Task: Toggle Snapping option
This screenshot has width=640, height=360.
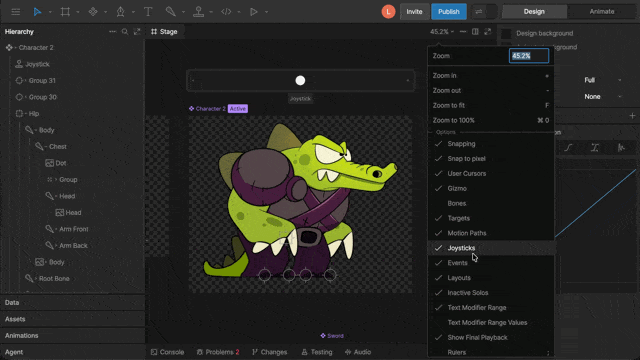Action: [x=491, y=144]
